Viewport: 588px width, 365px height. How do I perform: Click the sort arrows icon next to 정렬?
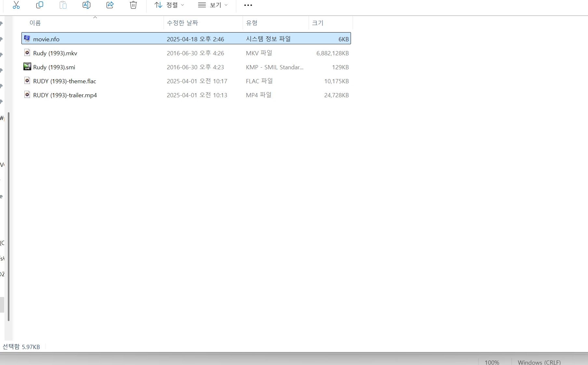point(158,5)
